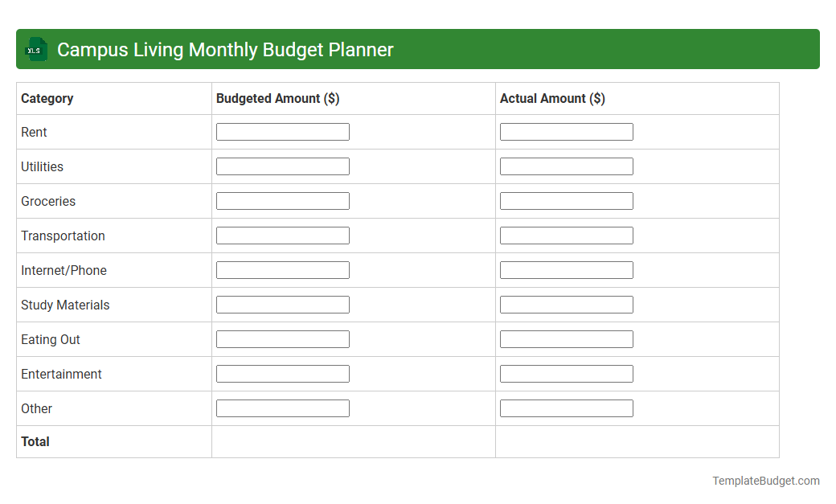Click the Actual Amount box for Other
The image size is (836, 504).
coord(566,408)
